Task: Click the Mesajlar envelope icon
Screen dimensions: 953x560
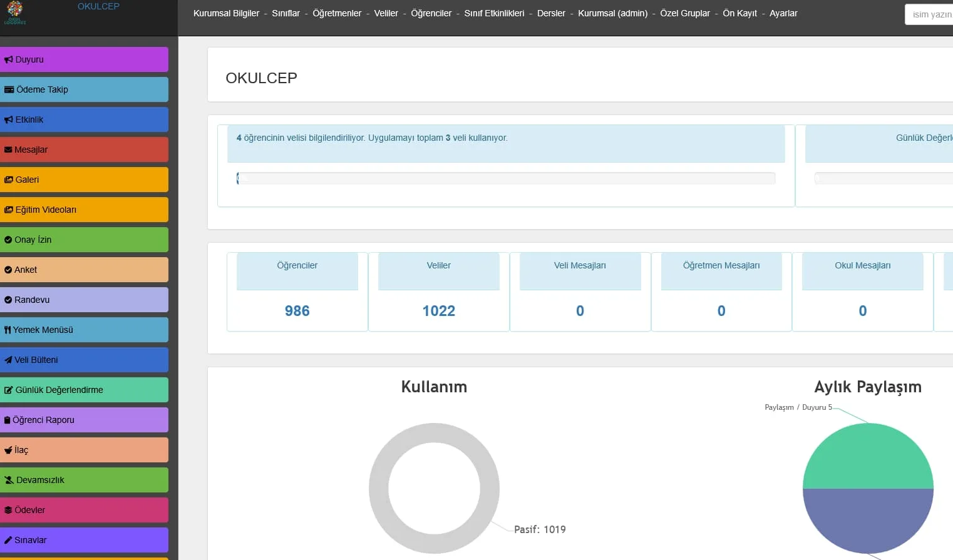Action: 8,150
